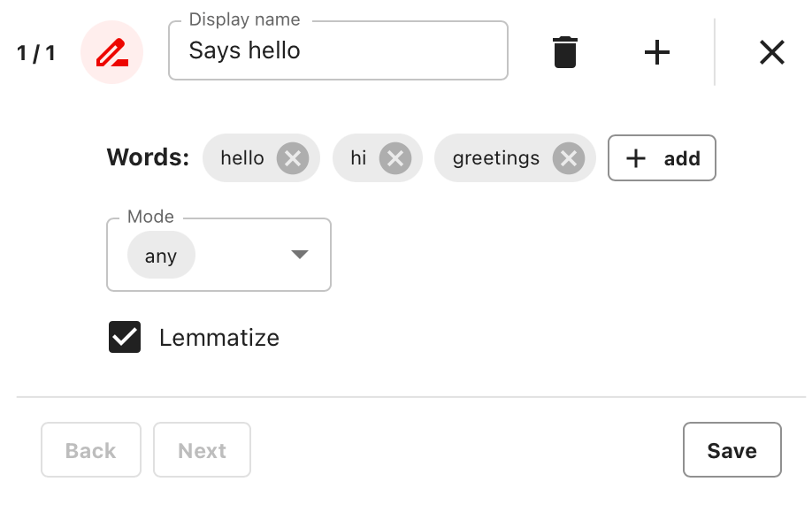Focus the Display name input field
The height and width of the screenshot is (520, 812).
[338, 50]
